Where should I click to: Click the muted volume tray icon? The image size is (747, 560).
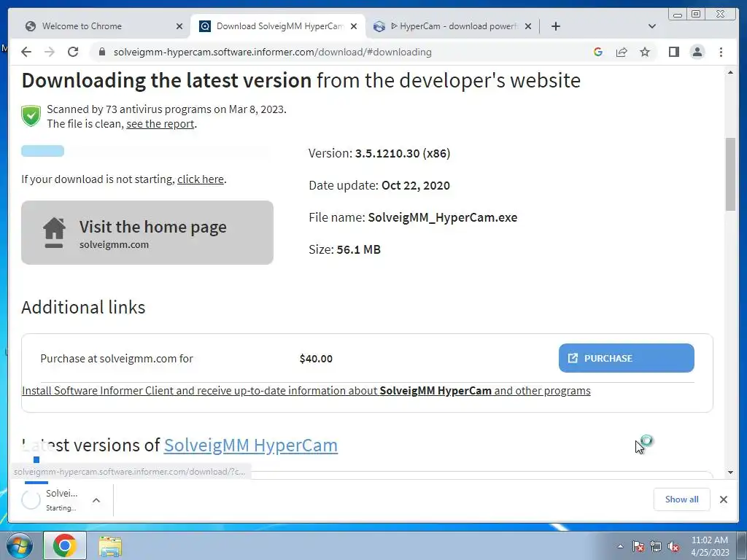(673, 546)
